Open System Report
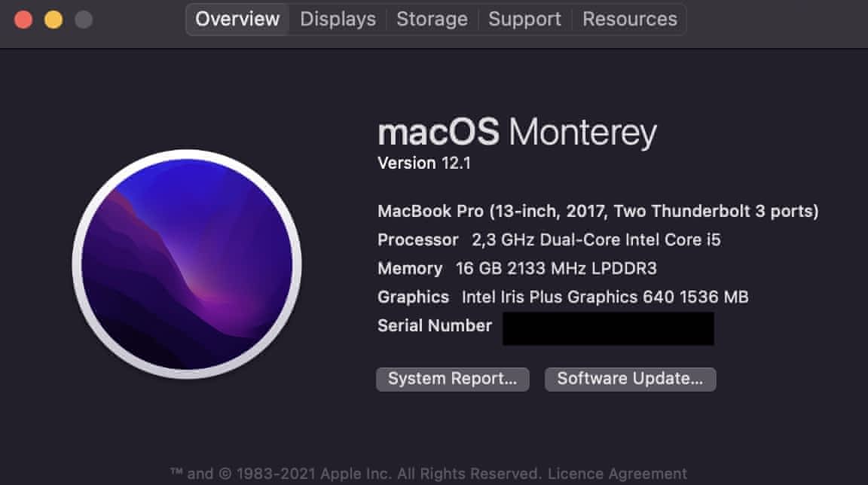This screenshot has height=485, width=868. 452,379
